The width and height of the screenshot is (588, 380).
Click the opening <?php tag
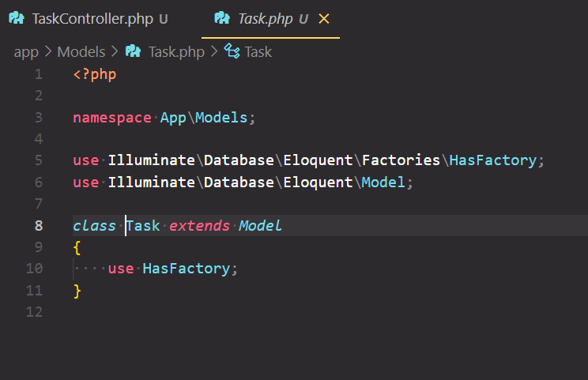pyautogui.click(x=95, y=74)
